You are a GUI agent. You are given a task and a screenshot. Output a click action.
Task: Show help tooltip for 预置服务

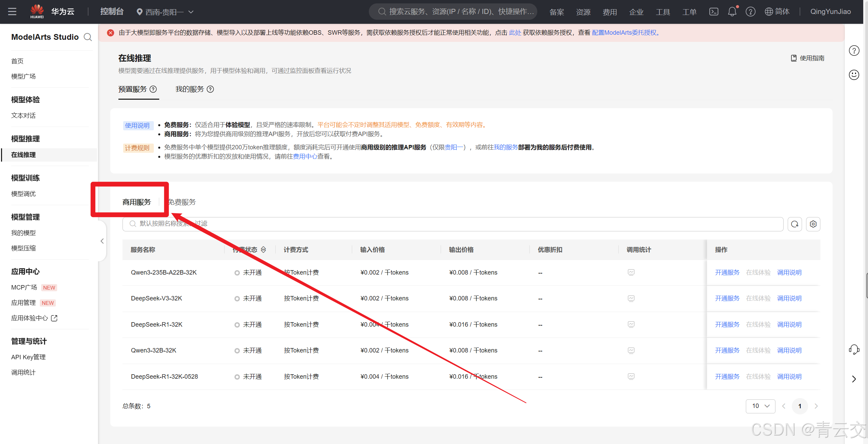(x=153, y=89)
